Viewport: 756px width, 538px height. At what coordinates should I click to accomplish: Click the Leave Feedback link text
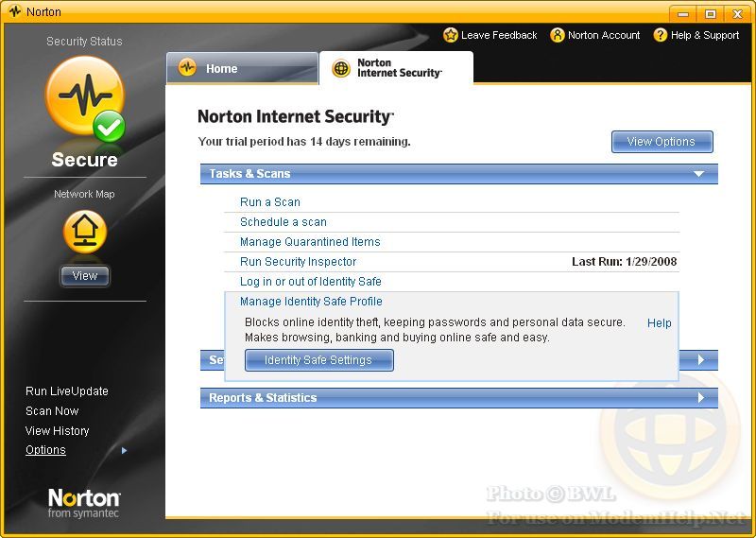click(x=499, y=35)
